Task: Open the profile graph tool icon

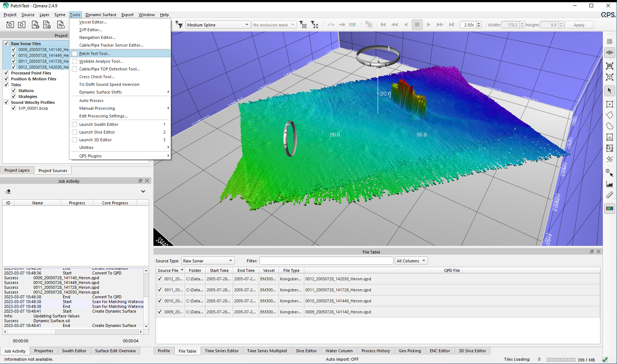Action: [x=609, y=184]
